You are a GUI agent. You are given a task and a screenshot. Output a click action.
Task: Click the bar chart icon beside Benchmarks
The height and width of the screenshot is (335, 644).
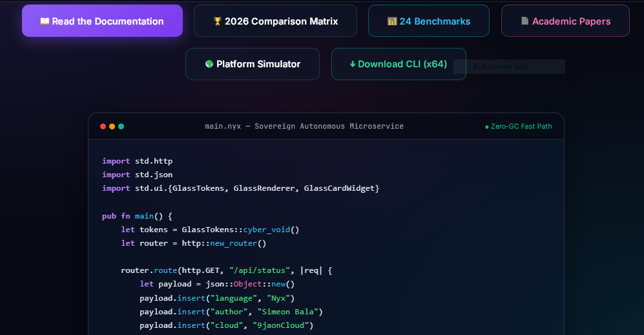392,21
